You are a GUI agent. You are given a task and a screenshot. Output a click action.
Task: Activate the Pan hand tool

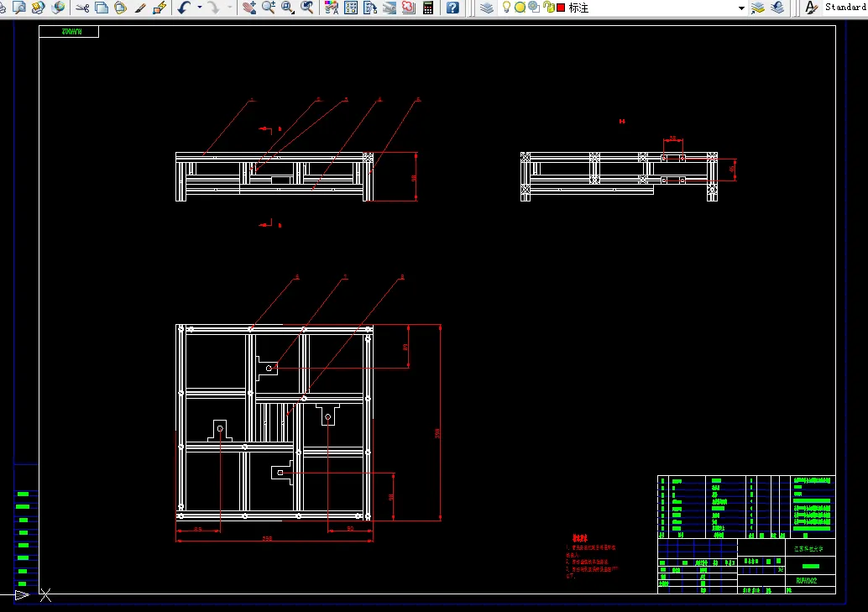click(249, 8)
